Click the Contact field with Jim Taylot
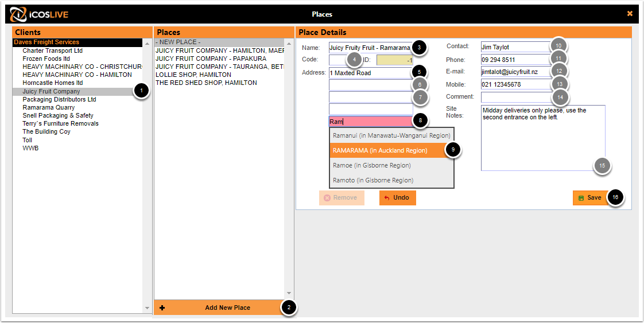Image resolution: width=644 pixels, height=323 pixels. (517, 47)
